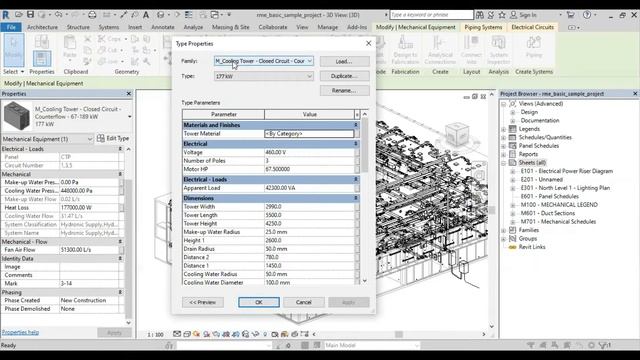Click the Save disk icon
Viewport: 640px width, 360px height.
click(x=30, y=15)
